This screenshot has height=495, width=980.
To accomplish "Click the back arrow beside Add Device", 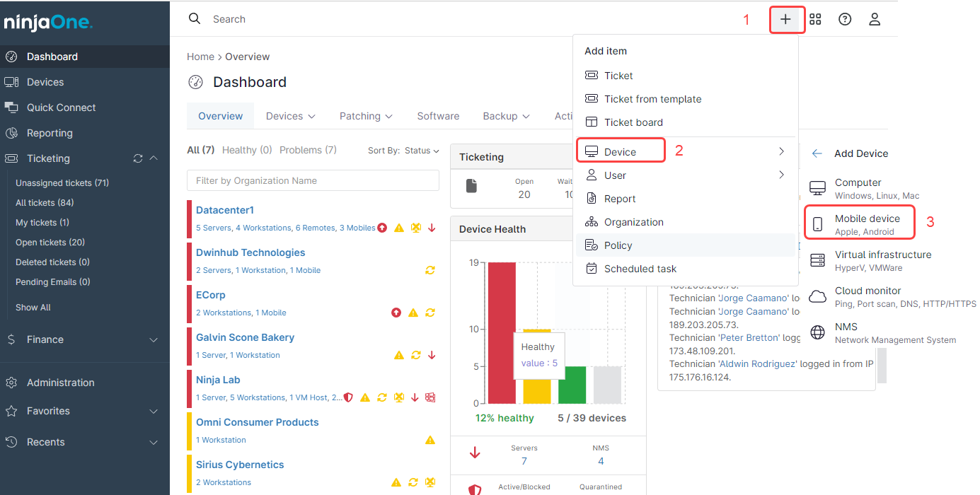I will coord(817,153).
